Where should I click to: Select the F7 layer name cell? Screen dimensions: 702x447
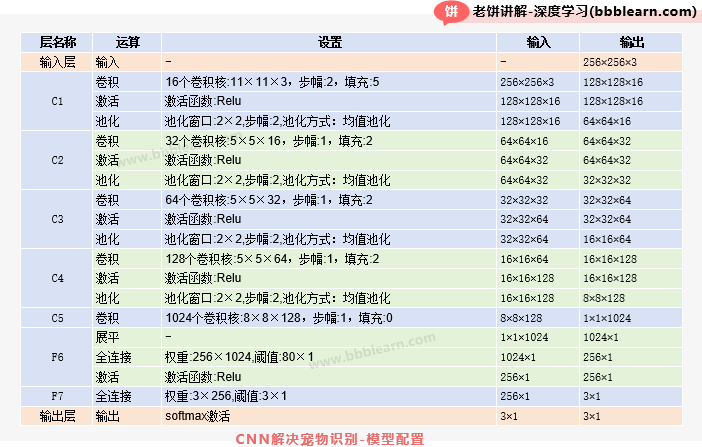point(57,396)
